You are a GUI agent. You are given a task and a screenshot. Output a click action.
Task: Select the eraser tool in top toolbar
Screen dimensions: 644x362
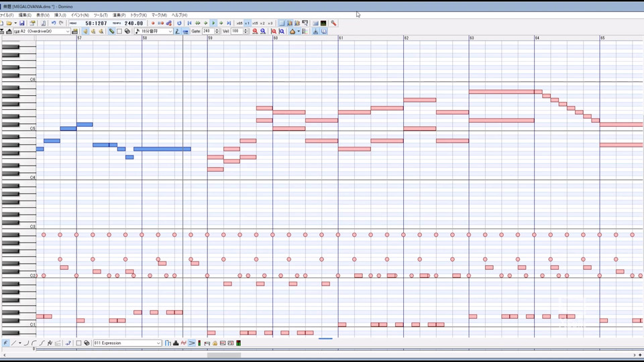(127, 32)
